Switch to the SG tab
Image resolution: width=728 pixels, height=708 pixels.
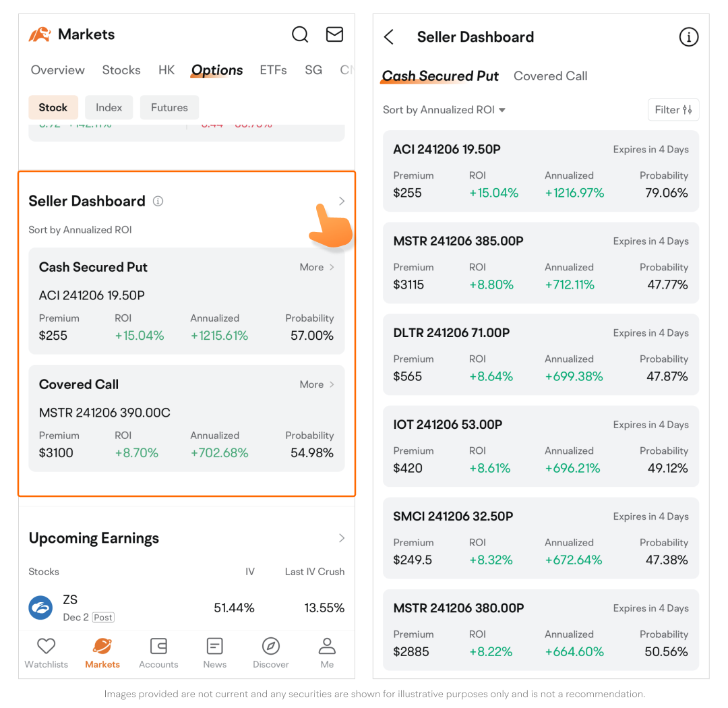[313, 70]
